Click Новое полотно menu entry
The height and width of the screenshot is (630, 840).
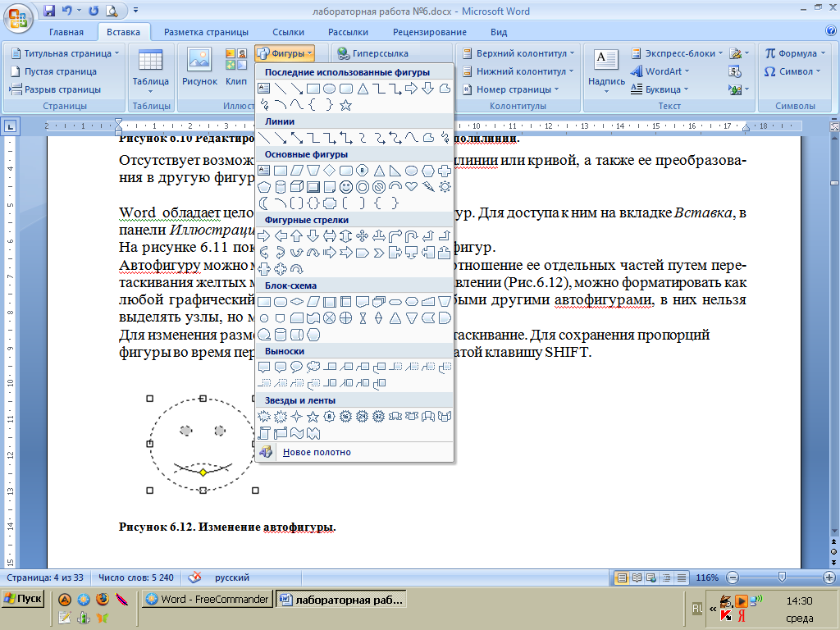pos(354,452)
